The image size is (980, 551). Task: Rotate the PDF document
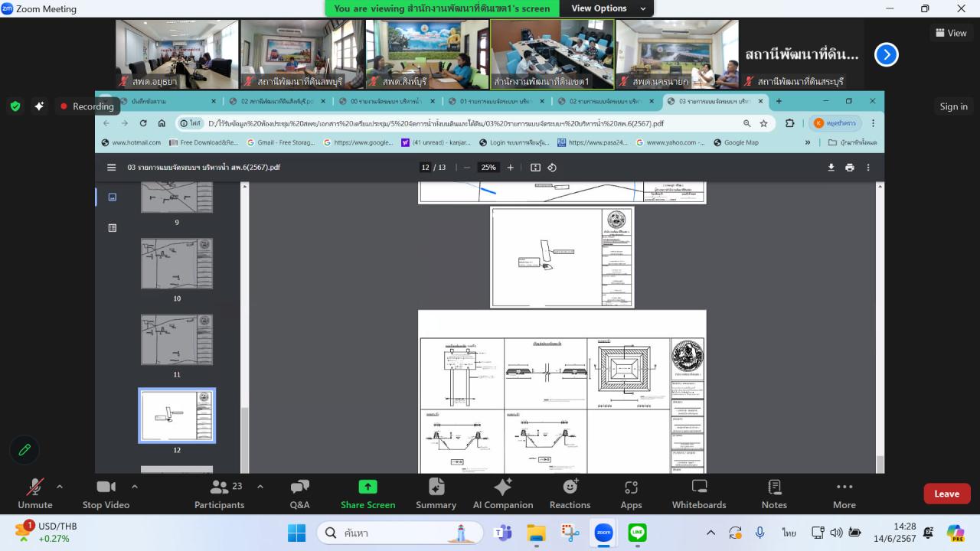[x=552, y=168]
